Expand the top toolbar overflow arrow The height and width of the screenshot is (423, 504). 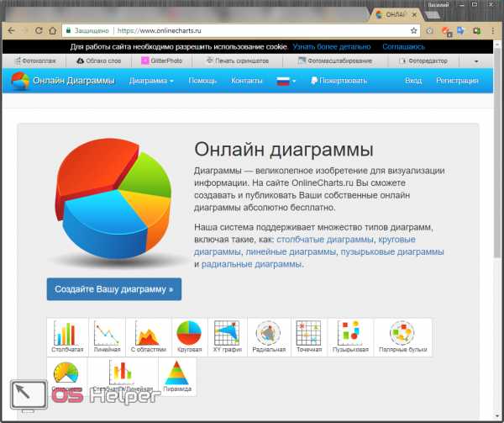(x=476, y=61)
